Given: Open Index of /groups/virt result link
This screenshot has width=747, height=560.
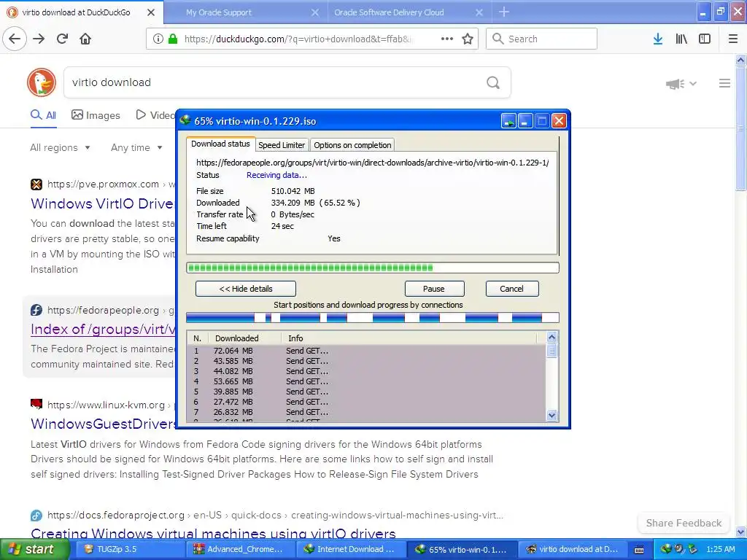Looking at the screenshot, I should pos(103,329).
